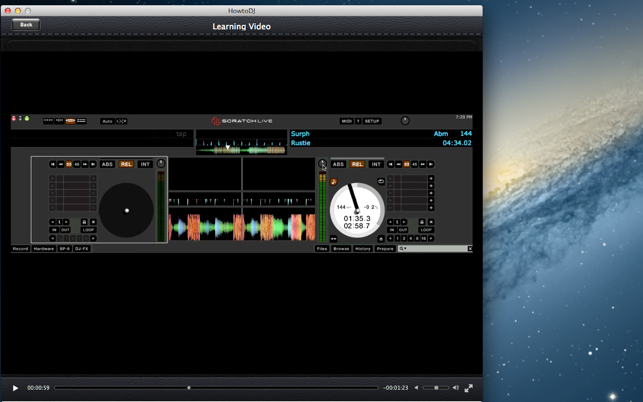643x402 pixels.
Task: Toggle the orange key lock note icon
Action: 333,181
